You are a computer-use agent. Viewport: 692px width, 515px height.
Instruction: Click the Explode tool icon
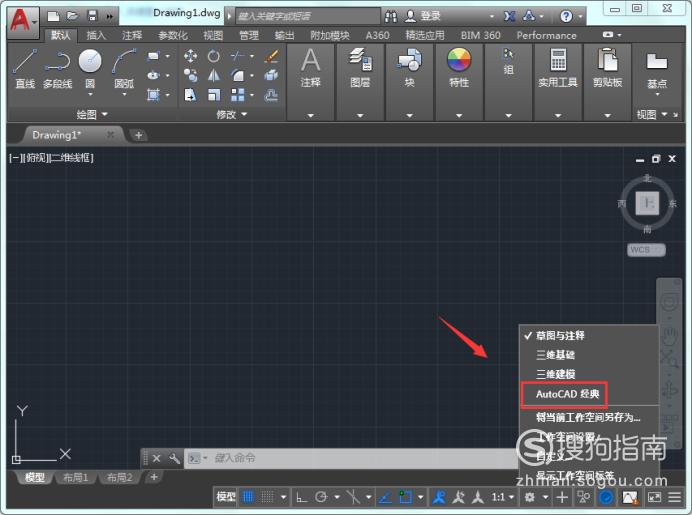(x=271, y=75)
